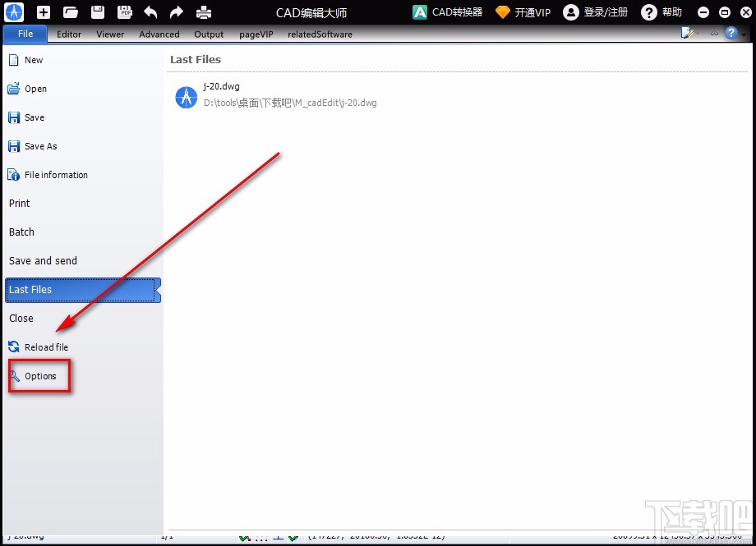This screenshot has width=756, height=546.
Task: Click the new file plus icon
Action: click(44, 12)
